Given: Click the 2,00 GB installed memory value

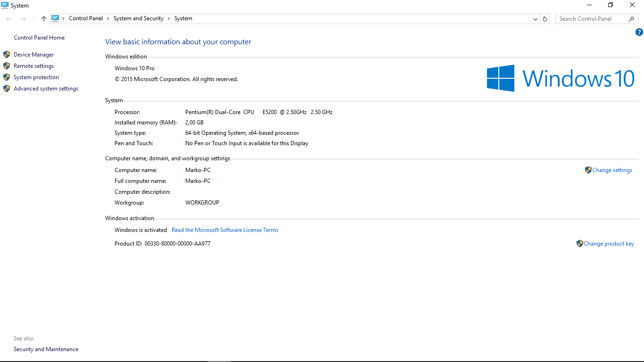Looking at the screenshot, I should coord(195,123).
